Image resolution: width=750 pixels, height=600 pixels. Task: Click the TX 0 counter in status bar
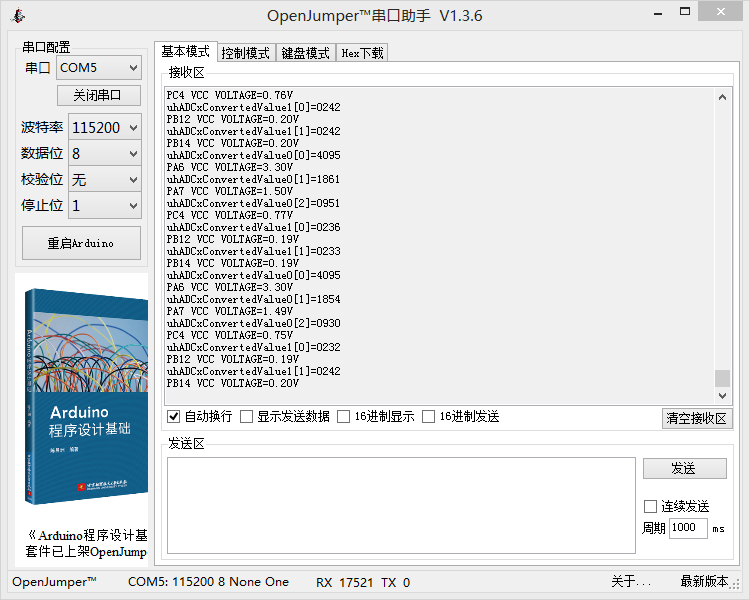pos(396,582)
